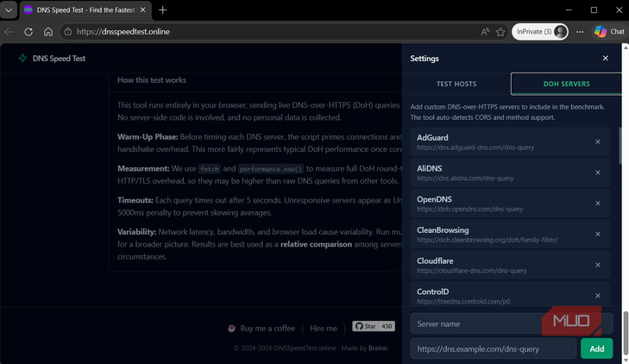629x364 pixels.
Task: Click the Server name input field
Action: click(x=512, y=323)
